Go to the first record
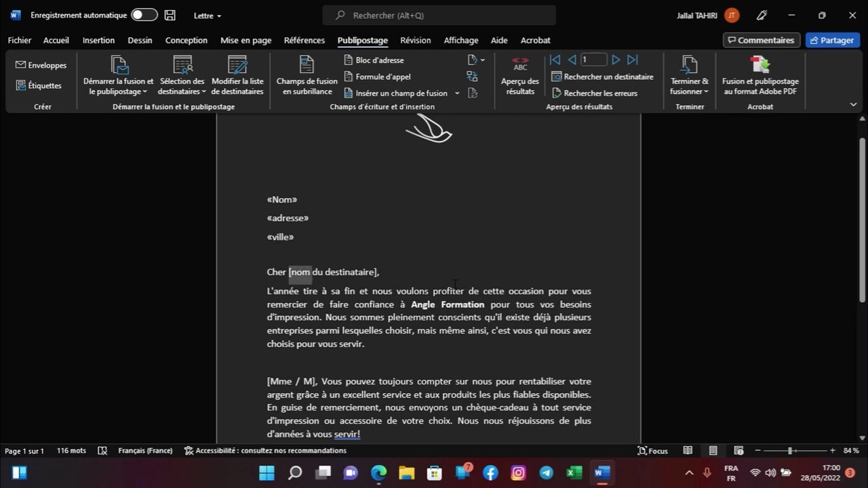 (555, 60)
